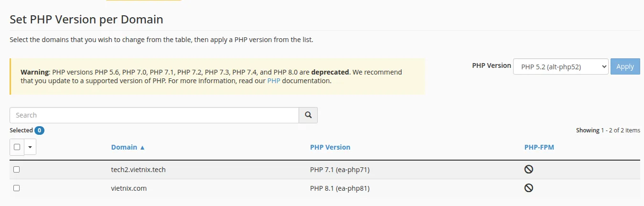
Task: Select the tech2.vietnix.tech domain name cell
Action: click(x=138, y=169)
